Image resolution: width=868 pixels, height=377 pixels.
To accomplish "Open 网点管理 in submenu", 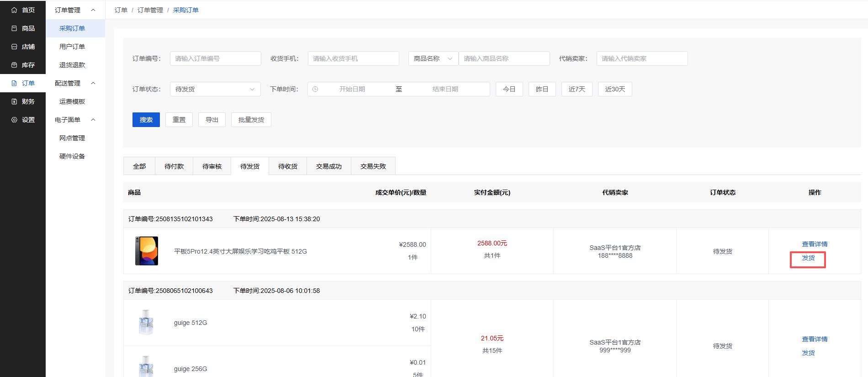I will coord(75,138).
